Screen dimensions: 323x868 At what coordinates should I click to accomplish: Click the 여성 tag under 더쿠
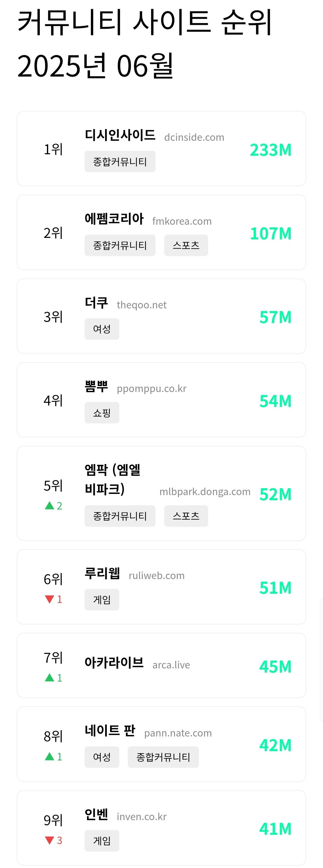click(x=101, y=329)
